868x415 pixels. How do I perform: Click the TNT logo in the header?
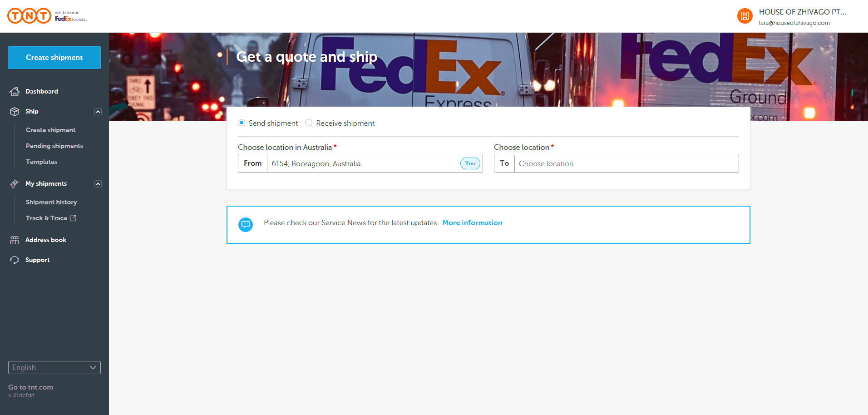(x=29, y=16)
